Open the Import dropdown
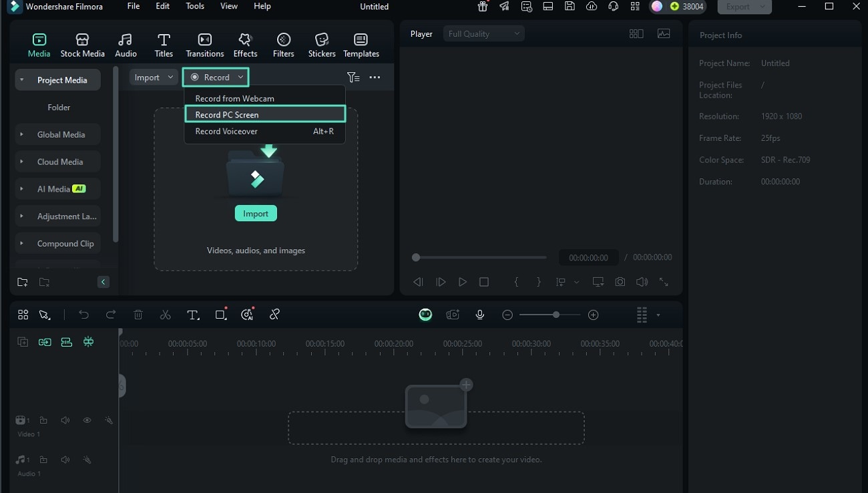868x493 pixels. coord(154,77)
